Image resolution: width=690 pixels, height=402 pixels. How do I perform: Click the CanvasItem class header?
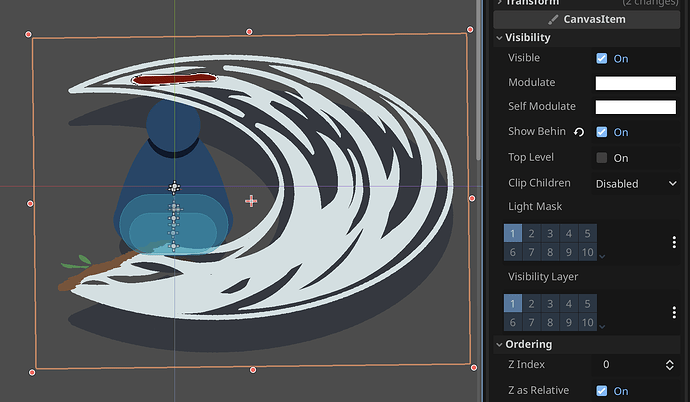point(586,19)
